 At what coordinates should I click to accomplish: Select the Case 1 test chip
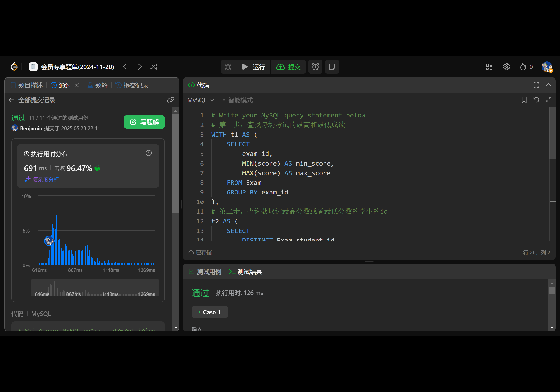click(x=210, y=312)
